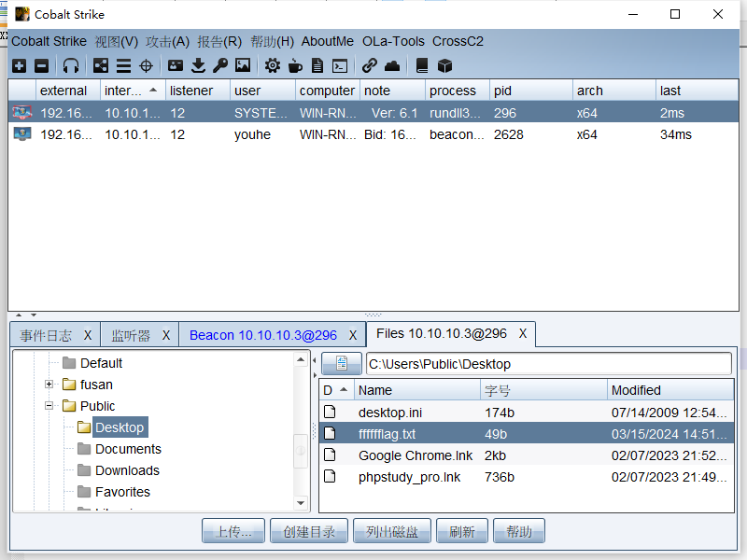This screenshot has width=747, height=560.
Task: Open the 视图(V) menu
Action: click(116, 41)
